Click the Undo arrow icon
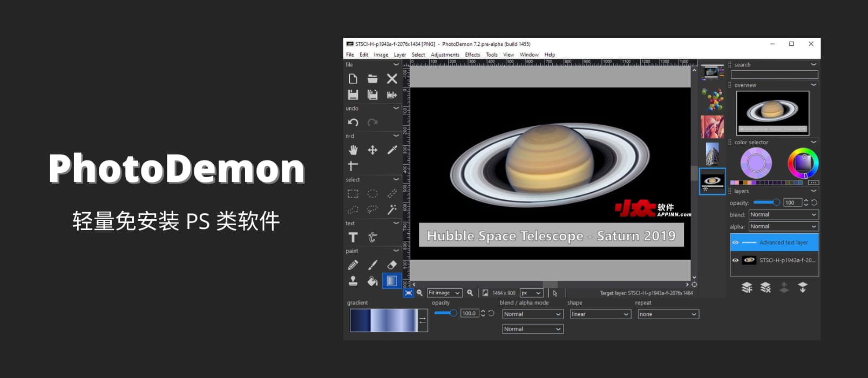This screenshot has height=378, width=868. [x=353, y=123]
